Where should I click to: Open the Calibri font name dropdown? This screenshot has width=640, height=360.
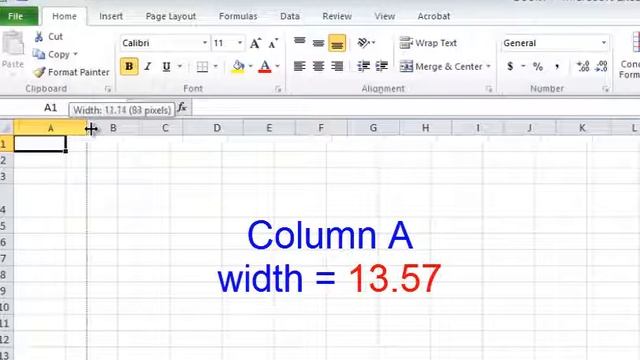pyautogui.click(x=205, y=43)
